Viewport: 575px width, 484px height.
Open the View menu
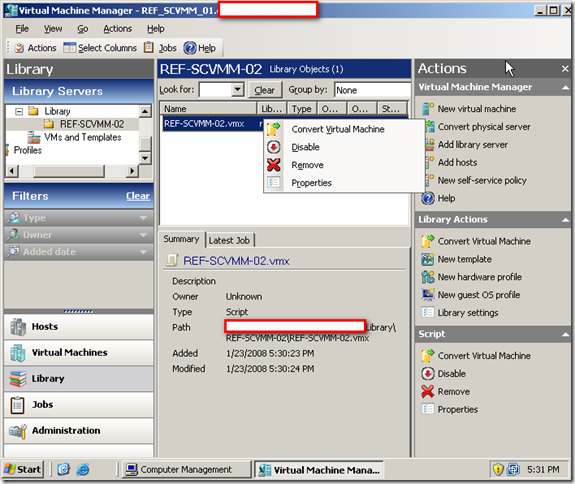53,29
